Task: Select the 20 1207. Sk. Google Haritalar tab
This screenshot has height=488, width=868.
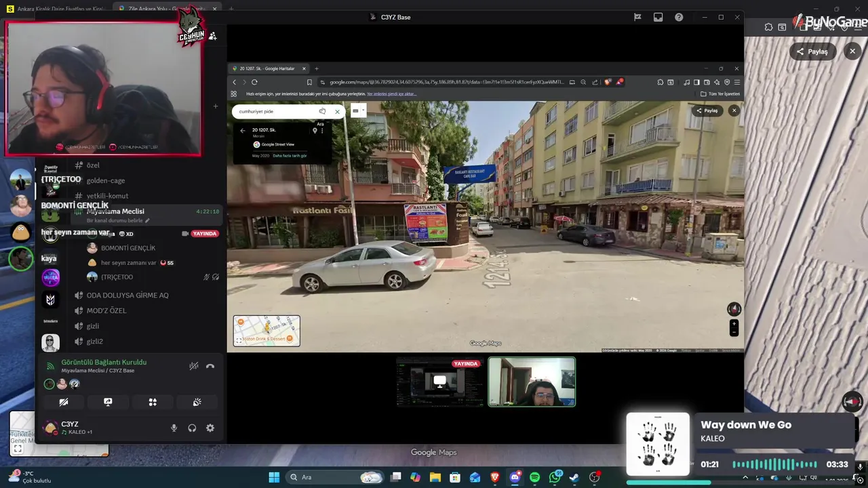Action: pos(269,68)
